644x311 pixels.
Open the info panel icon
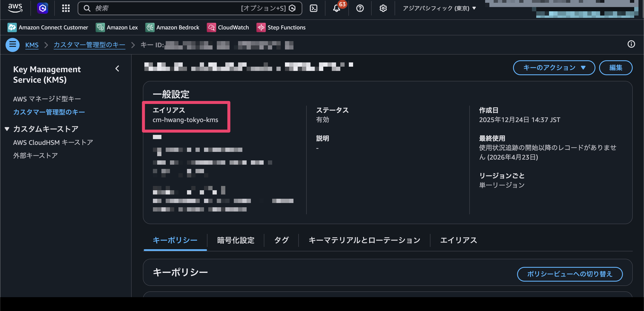(x=631, y=44)
